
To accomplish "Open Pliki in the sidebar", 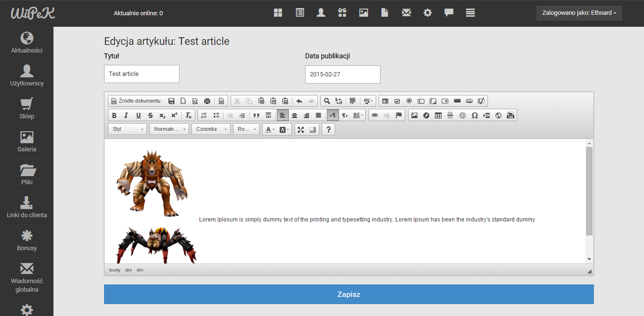I will point(27,175).
